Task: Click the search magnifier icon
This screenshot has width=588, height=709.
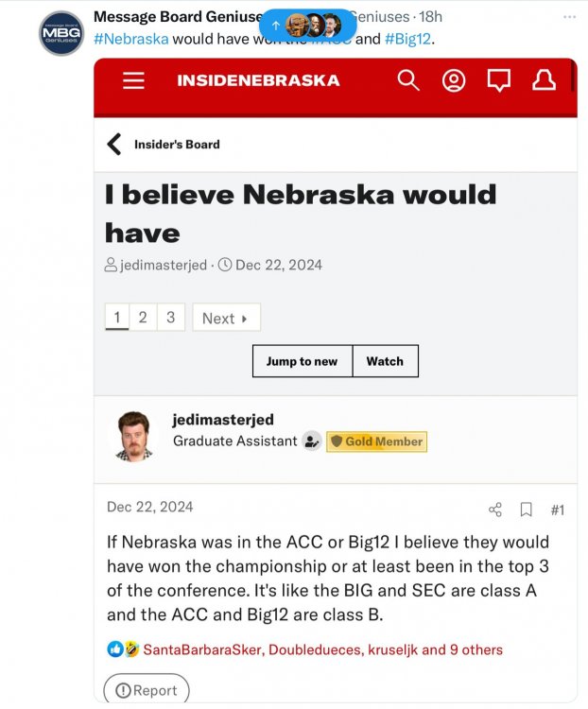Action: coord(408,80)
